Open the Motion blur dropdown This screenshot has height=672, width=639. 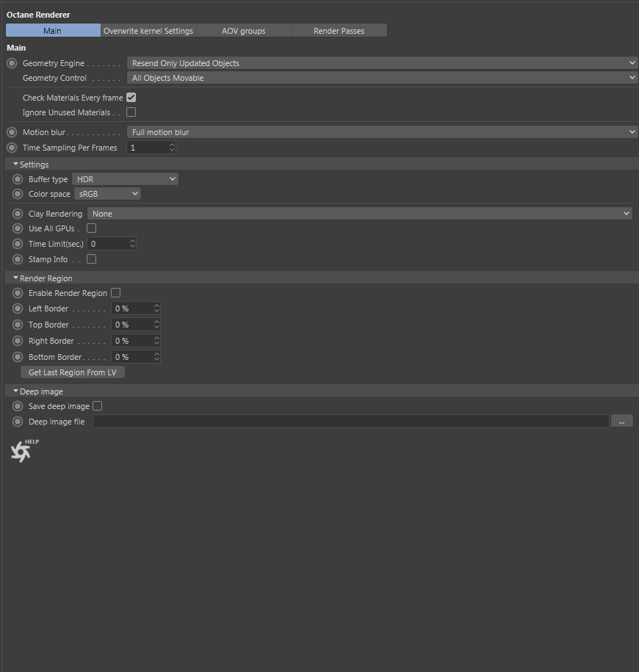382,132
